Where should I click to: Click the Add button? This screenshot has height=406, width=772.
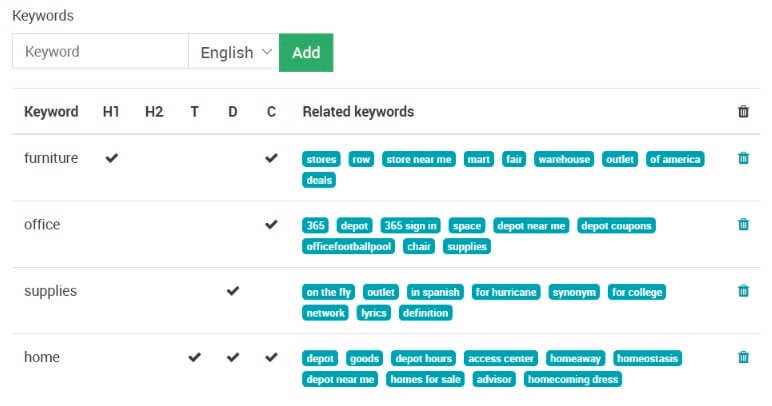point(306,53)
